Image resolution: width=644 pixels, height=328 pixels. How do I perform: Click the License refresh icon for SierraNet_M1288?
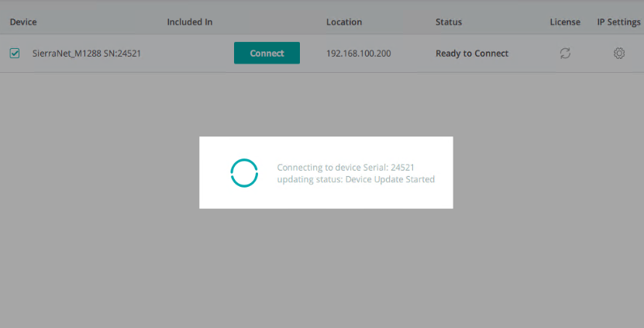pos(565,53)
